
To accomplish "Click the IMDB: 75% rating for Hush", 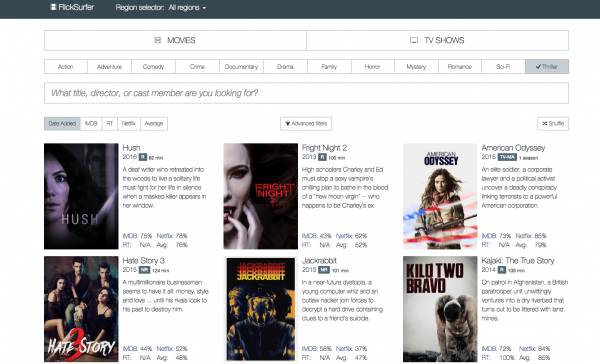I will point(137,236).
